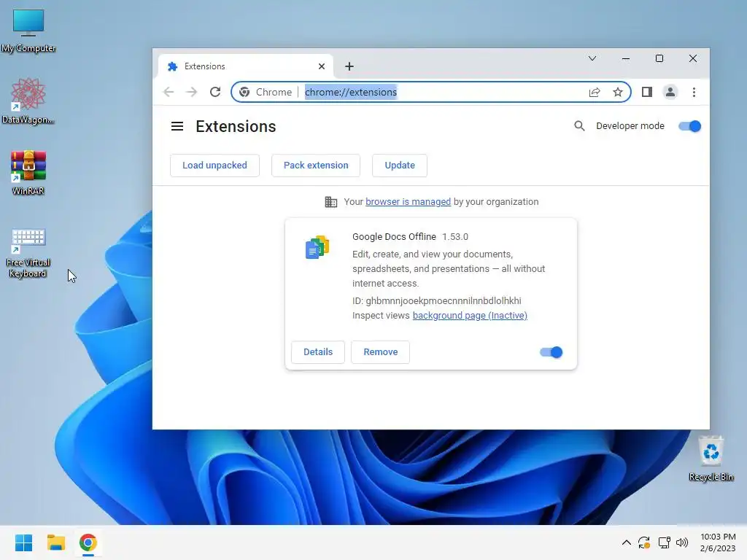Open the Chrome three-dot menu
Image resolution: width=747 pixels, height=560 pixels.
click(694, 92)
